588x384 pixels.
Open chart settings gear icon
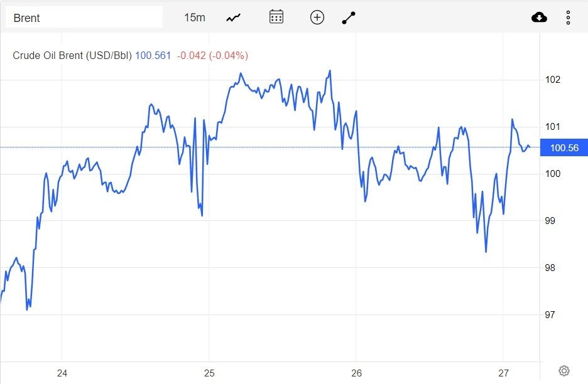pyautogui.click(x=563, y=371)
